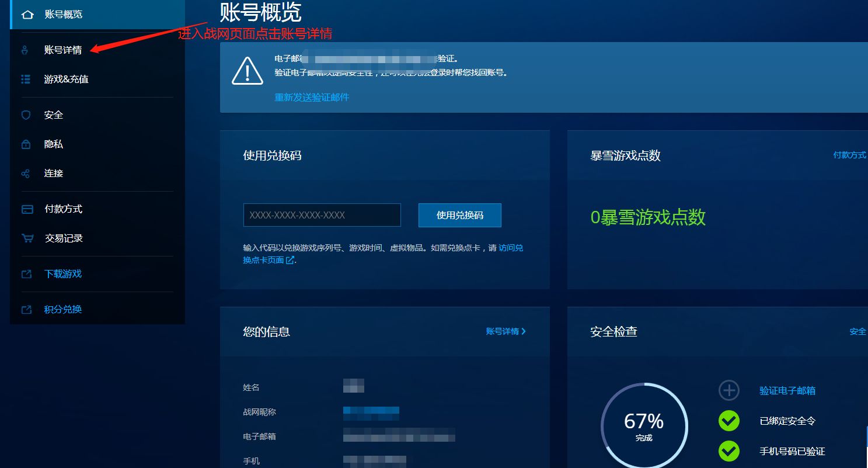Click the 67% 完成 progress circle
This screenshot has height=468, width=868.
click(644, 427)
